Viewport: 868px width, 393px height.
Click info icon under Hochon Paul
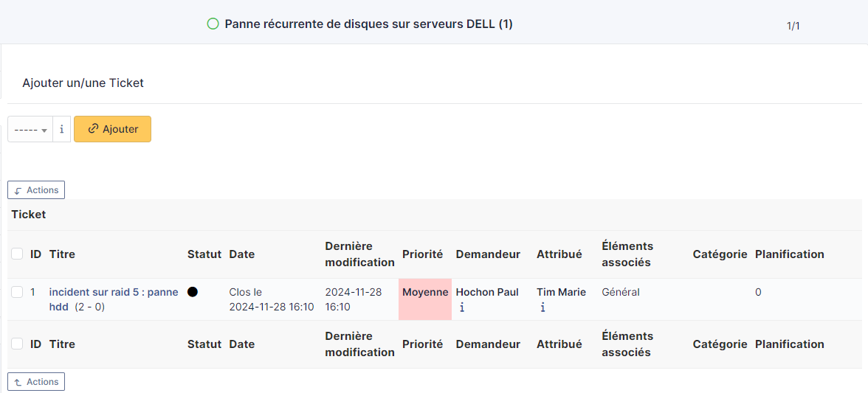pyautogui.click(x=462, y=307)
